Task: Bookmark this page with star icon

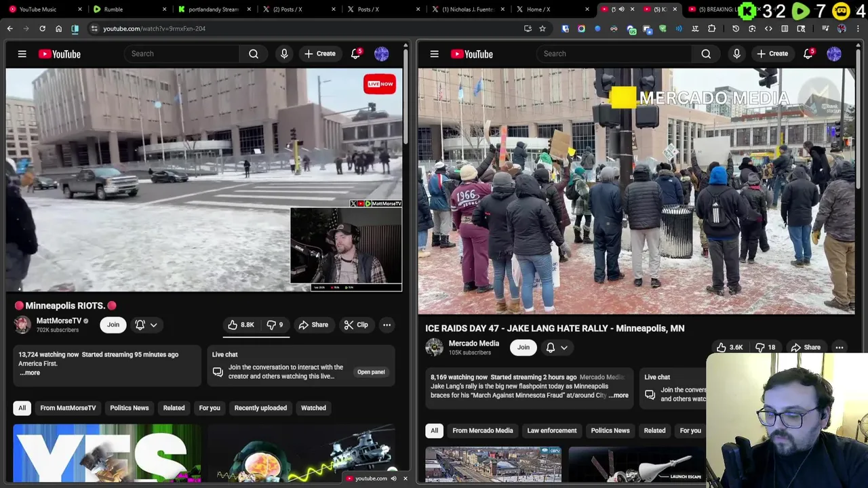Action: (x=542, y=28)
